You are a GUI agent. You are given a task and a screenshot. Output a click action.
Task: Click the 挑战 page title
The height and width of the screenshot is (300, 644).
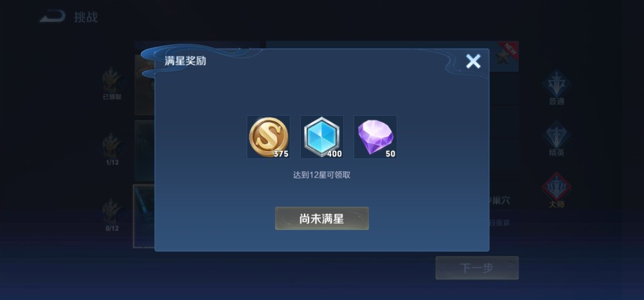86,17
